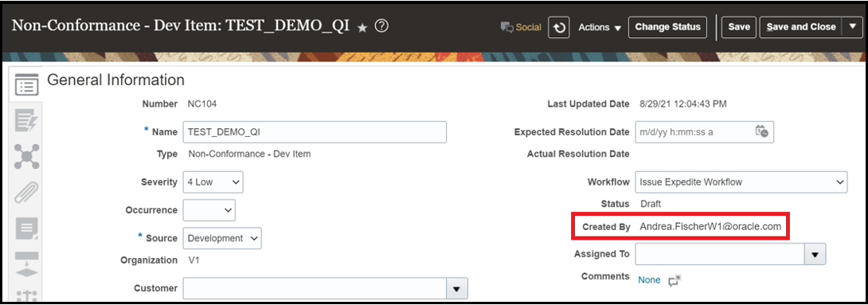Click the Created By email Andrea.FischerW1@oracle.com
The image size is (868, 305).
pos(710,226)
